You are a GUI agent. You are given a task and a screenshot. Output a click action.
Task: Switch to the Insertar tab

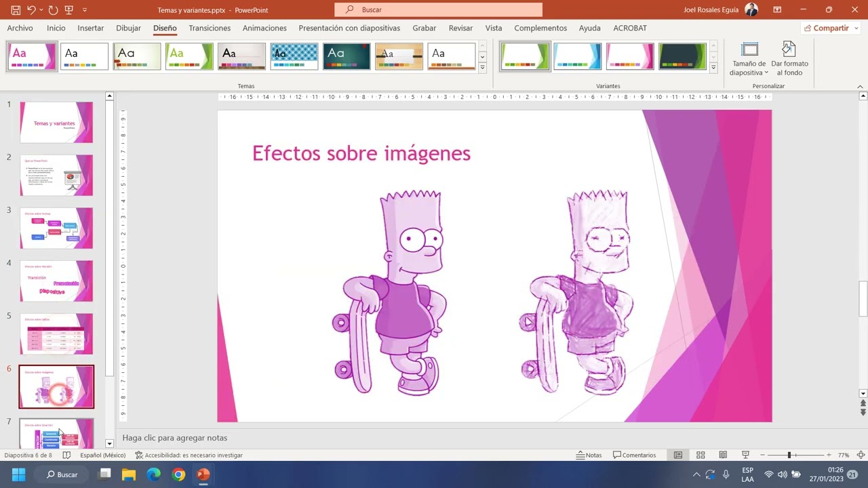pyautogui.click(x=91, y=28)
